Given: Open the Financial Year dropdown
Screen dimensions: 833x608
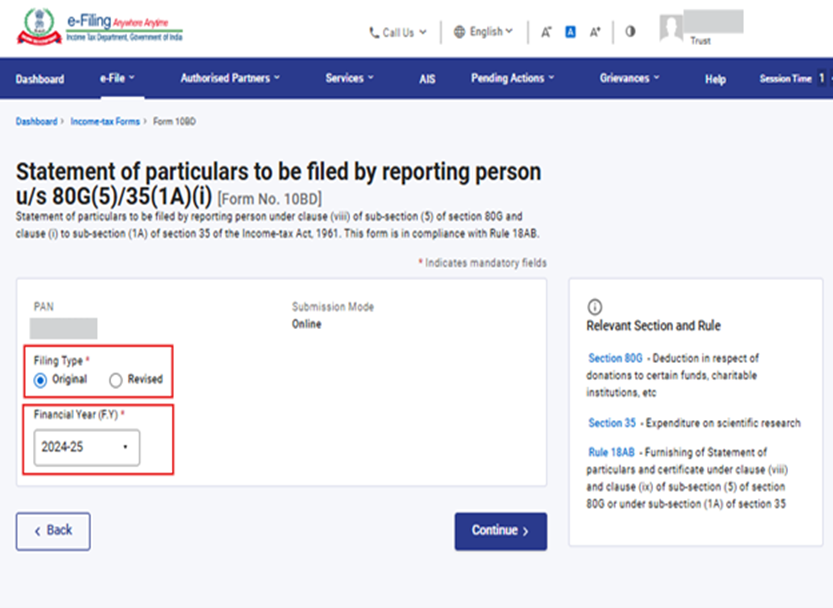Looking at the screenshot, I should [x=86, y=447].
